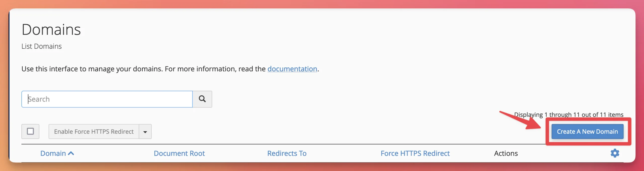Image resolution: width=644 pixels, height=171 pixels.
Task: Sort by the Document Root column header
Action: tap(179, 153)
